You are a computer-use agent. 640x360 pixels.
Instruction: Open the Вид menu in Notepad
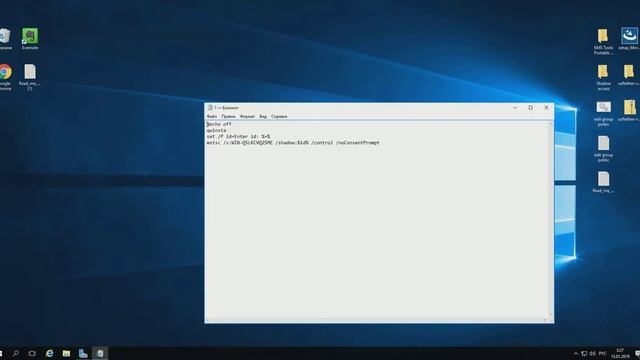(x=263, y=117)
